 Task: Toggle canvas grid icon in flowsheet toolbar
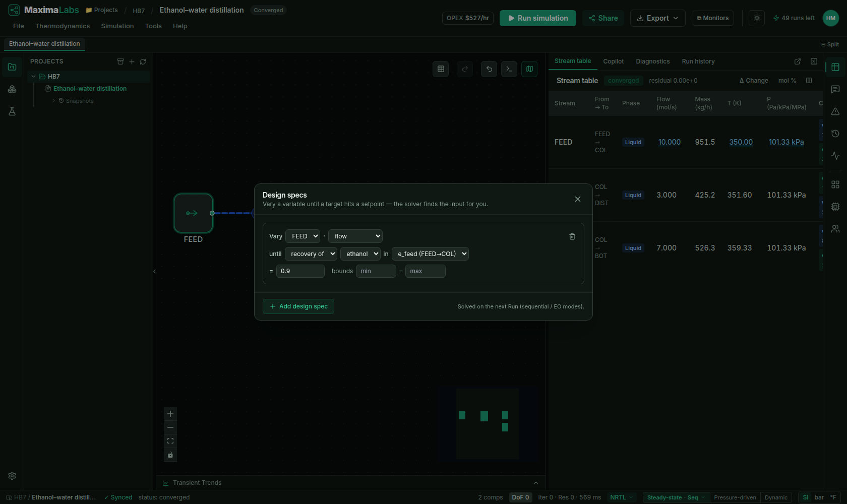(441, 69)
